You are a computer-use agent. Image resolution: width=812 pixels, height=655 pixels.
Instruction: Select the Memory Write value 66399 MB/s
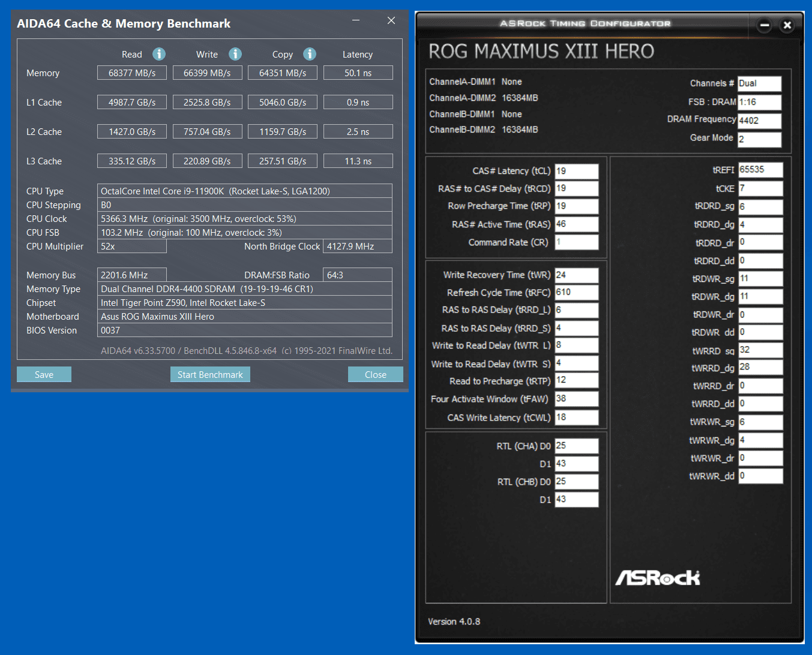tap(207, 73)
